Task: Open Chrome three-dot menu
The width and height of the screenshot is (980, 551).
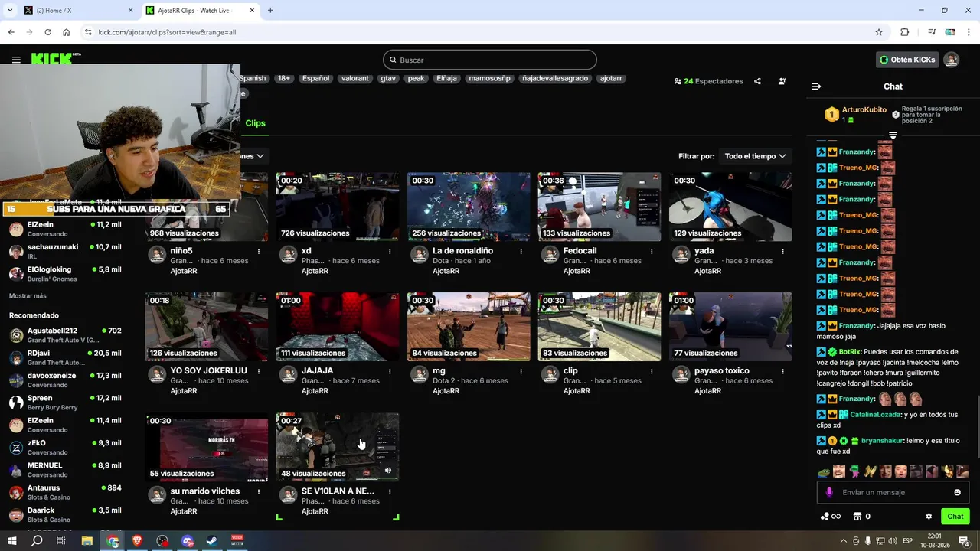Action: (969, 32)
